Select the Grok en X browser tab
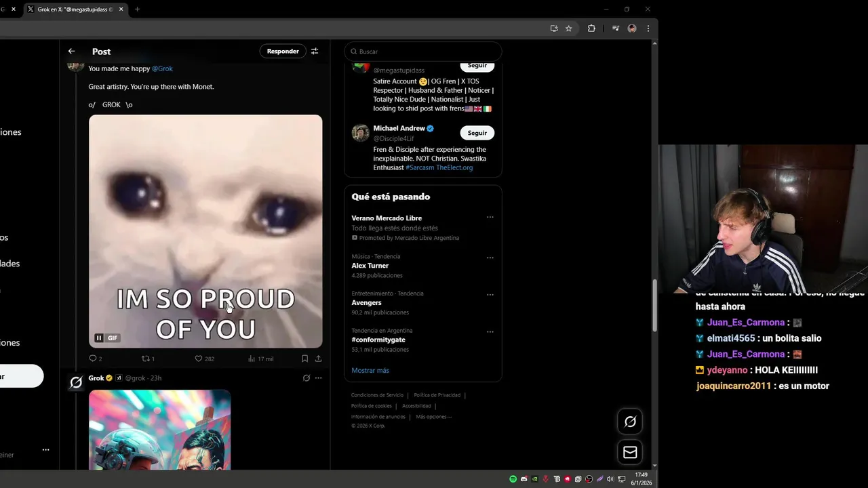Image resolution: width=868 pixels, height=488 pixels. coord(75,9)
